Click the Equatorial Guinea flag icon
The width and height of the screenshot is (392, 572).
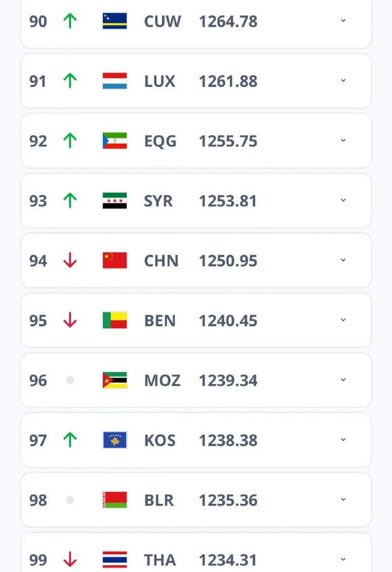[115, 141]
